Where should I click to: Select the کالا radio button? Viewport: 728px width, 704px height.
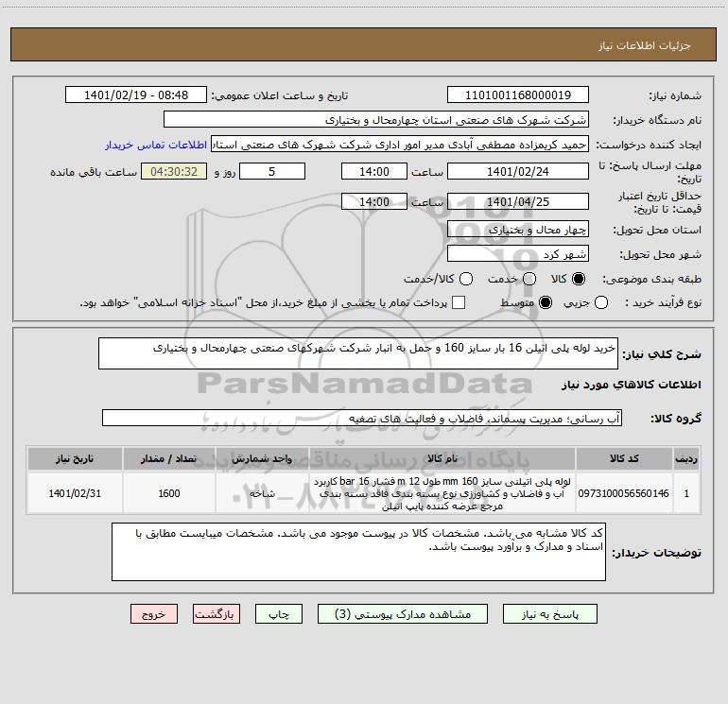click(579, 279)
